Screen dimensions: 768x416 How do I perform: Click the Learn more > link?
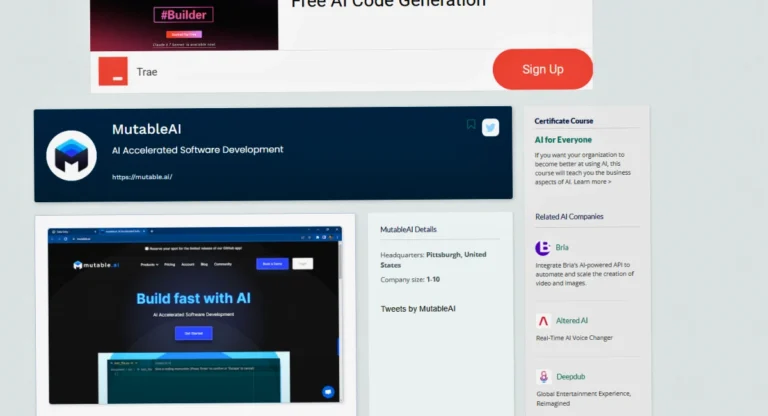[x=593, y=182]
